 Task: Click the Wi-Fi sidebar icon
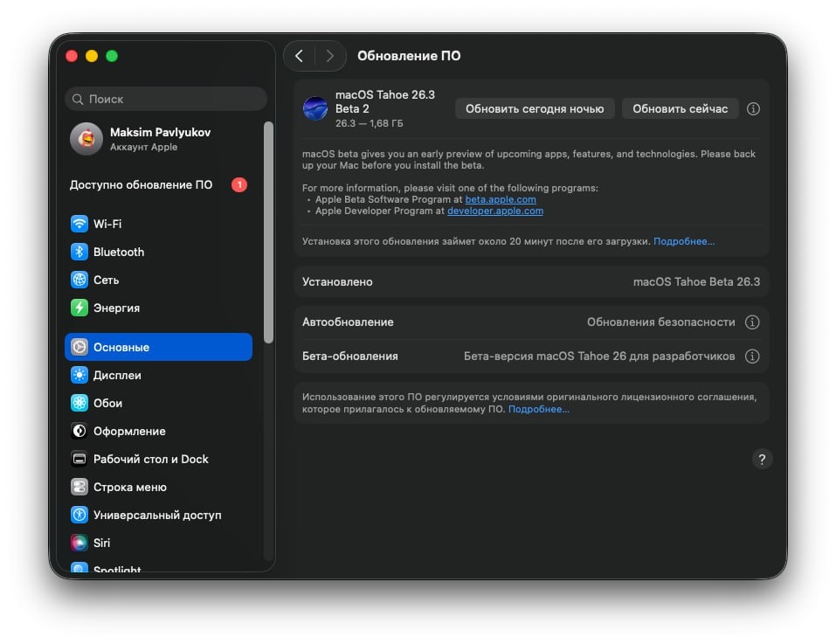[79, 224]
